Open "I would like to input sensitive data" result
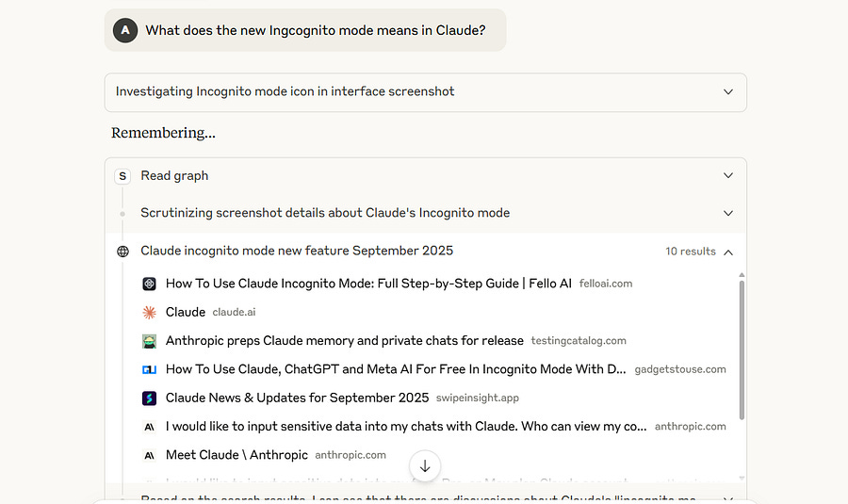The image size is (848, 504). pos(406,427)
